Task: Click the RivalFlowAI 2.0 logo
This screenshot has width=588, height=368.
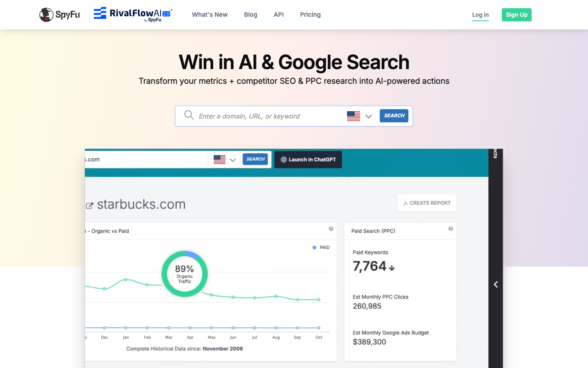Action: [133, 13]
